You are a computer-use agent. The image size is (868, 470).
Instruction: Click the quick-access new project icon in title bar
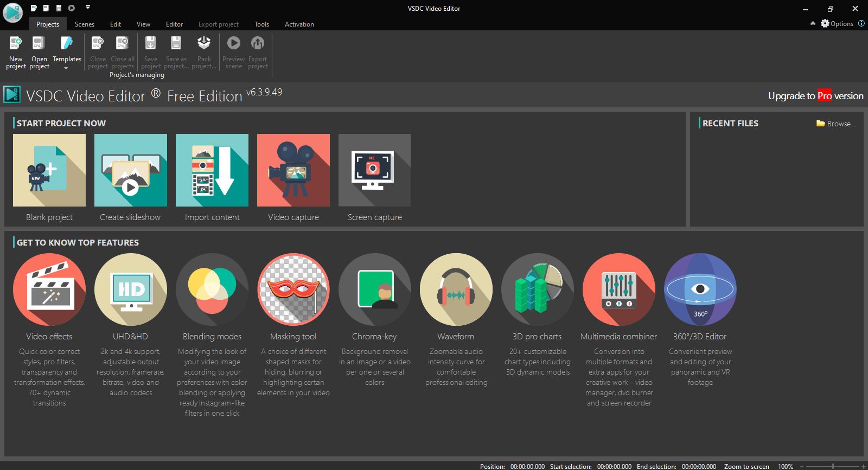pyautogui.click(x=34, y=8)
